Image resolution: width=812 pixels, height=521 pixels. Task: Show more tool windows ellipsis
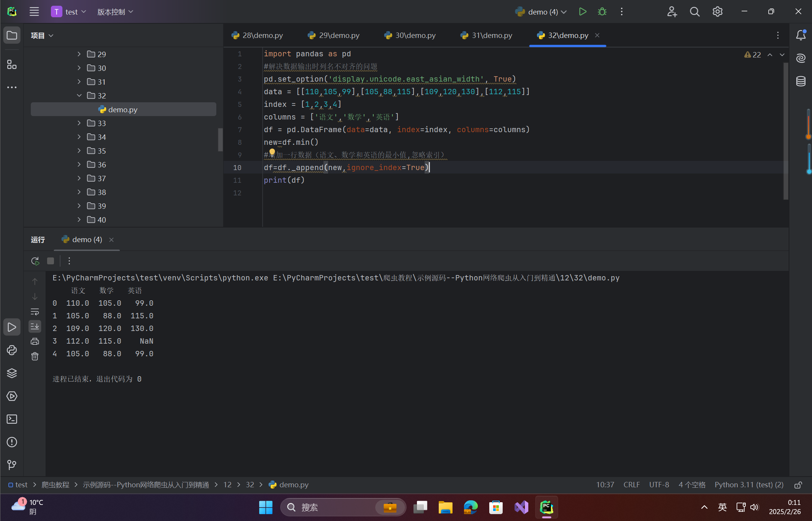12,87
